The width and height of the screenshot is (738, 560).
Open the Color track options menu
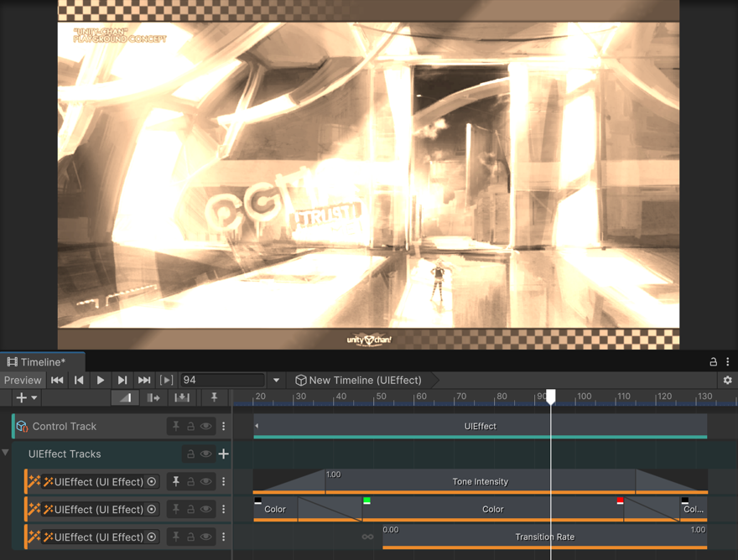point(224,509)
